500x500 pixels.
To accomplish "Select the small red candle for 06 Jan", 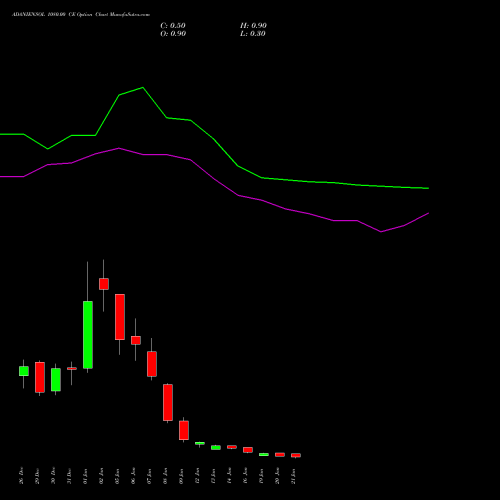I will [136, 340].
